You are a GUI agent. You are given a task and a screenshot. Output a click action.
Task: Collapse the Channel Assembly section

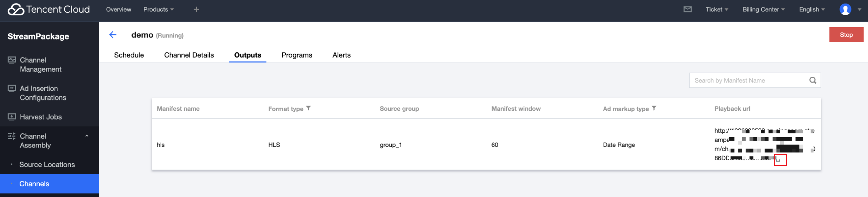pyautogui.click(x=87, y=136)
